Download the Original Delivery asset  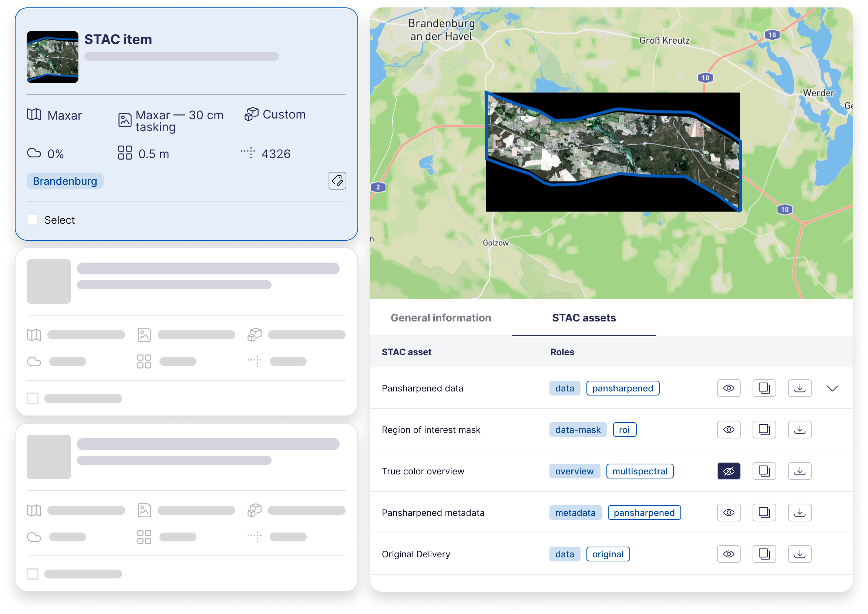(799, 554)
